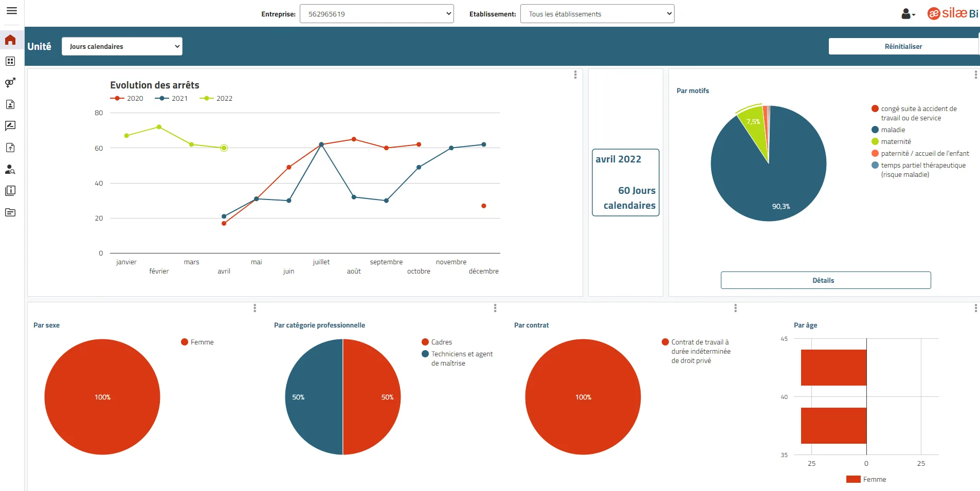Image resolution: width=980 pixels, height=491 pixels.
Task: Toggle the 2021 series in line chart legend
Action: pyautogui.click(x=172, y=98)
